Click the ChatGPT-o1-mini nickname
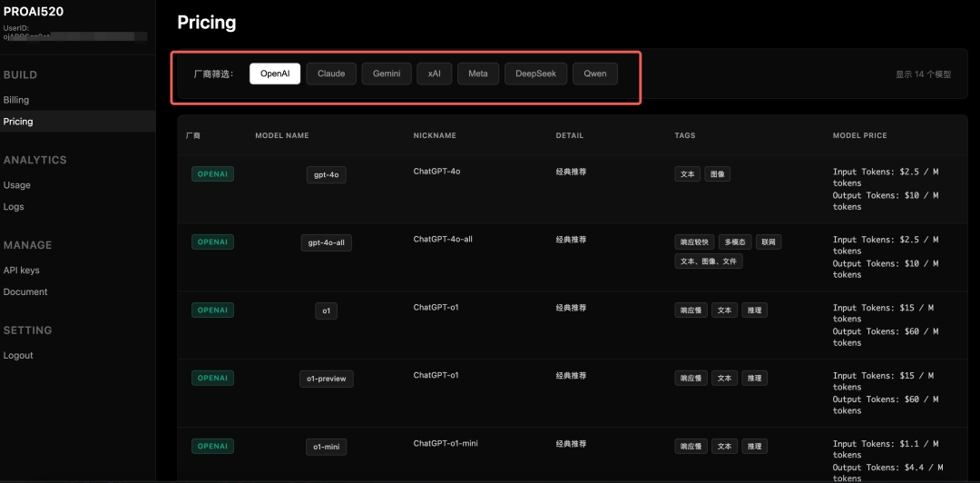The width and height of the screenshot is (980, 483). [446, 444]
